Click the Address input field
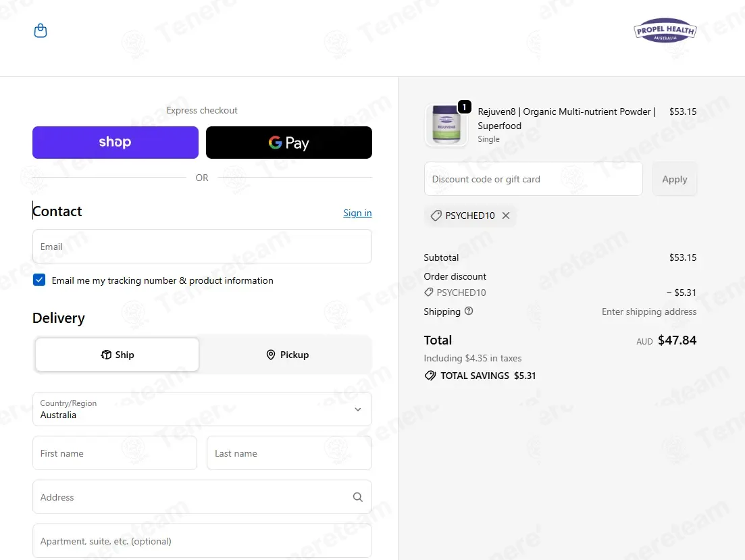This screenshot has width=745, height=560. 202,497
